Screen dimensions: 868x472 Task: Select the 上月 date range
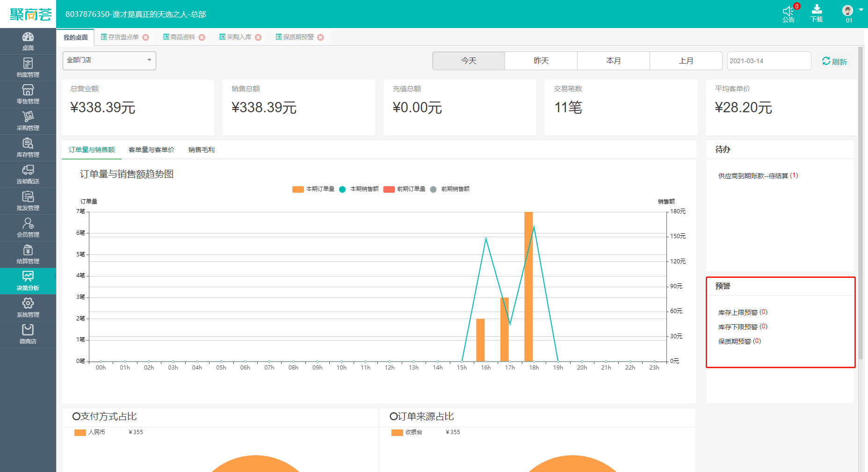(x=686, y=61)
